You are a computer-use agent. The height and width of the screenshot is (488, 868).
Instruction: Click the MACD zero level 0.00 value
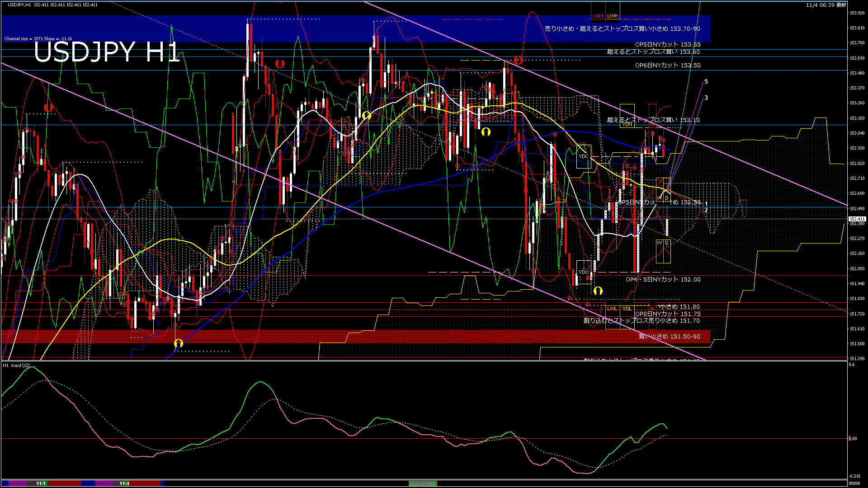click(853, 439)
